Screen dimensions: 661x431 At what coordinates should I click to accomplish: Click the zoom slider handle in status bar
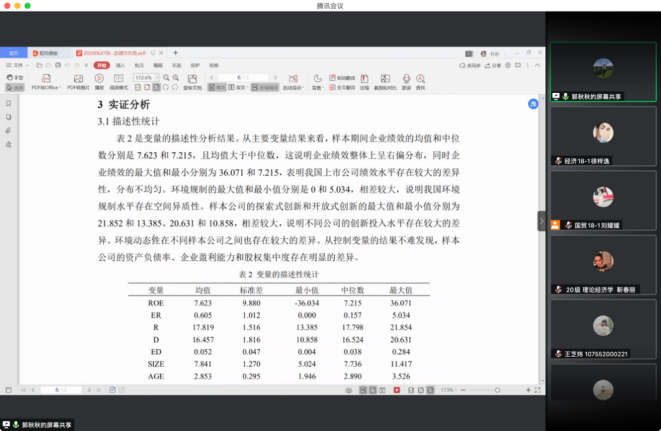click(497, 390)
